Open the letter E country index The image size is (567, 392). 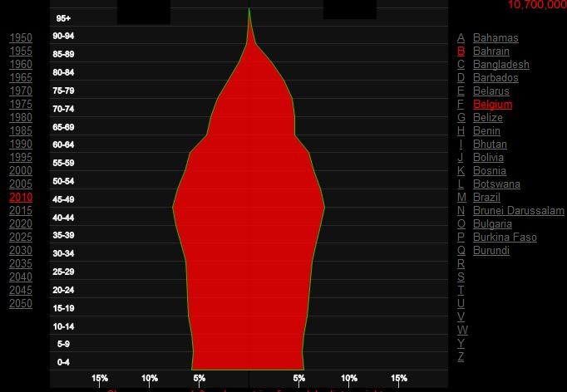(461, 91)
